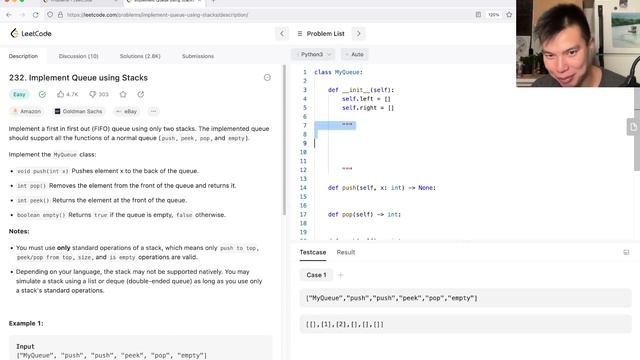
Task: Click the browser address bar URL
Action: click(x=158, y=15)
